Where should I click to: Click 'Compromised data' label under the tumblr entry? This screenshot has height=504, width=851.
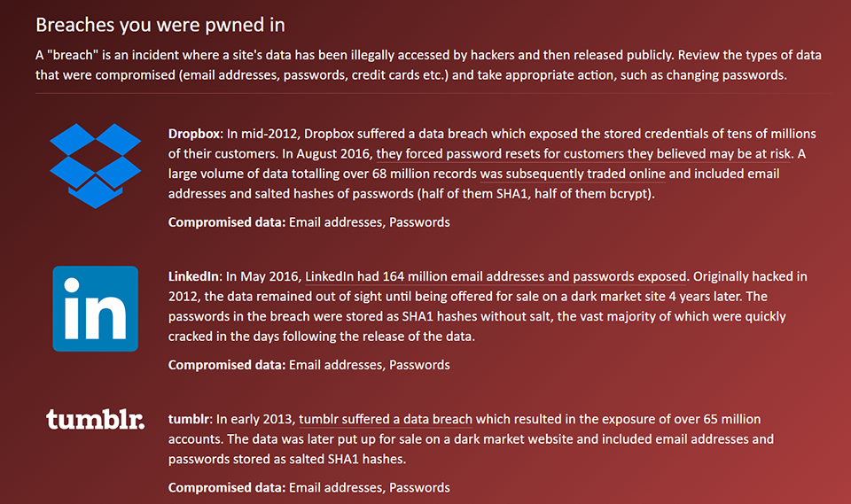pyautogui.click(x=227, y=487)
